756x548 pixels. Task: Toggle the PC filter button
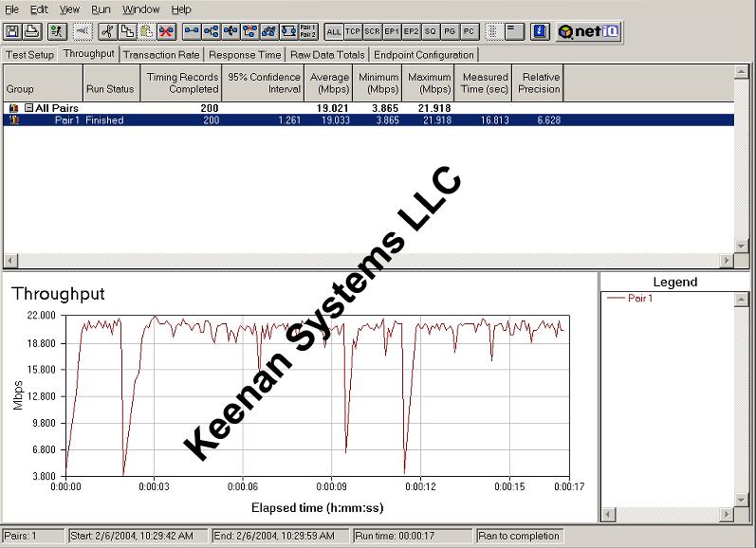point(469,32)
